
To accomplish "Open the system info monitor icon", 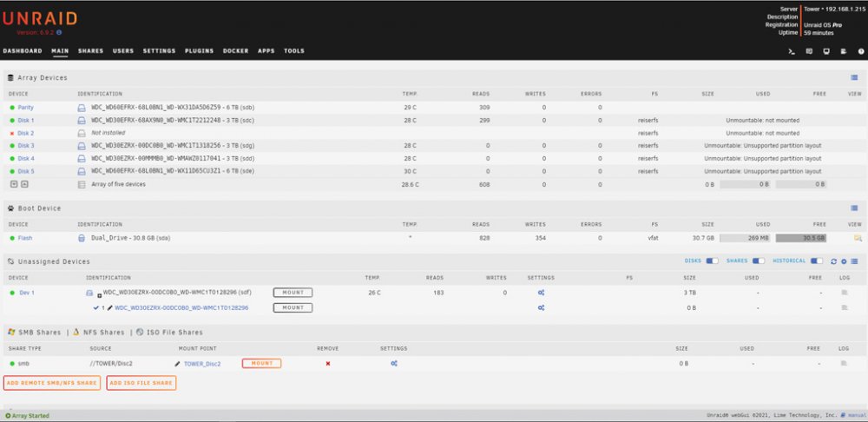I will tap(826, 51).
